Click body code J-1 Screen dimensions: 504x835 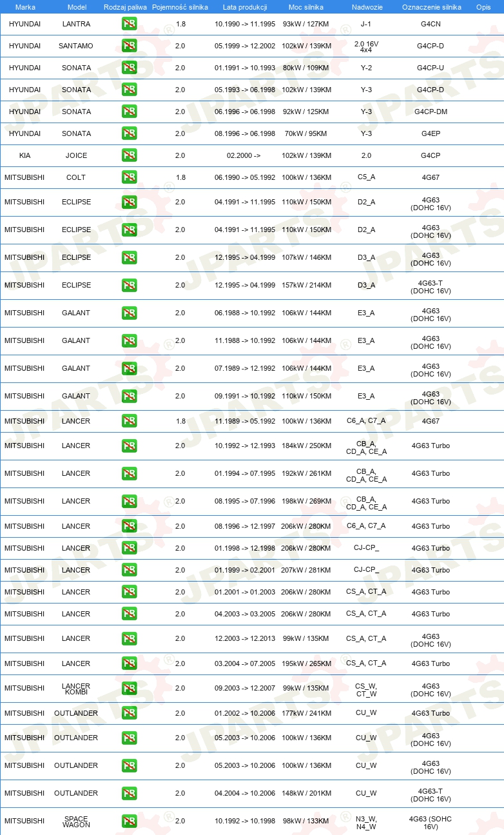click(x=366, y=24)
